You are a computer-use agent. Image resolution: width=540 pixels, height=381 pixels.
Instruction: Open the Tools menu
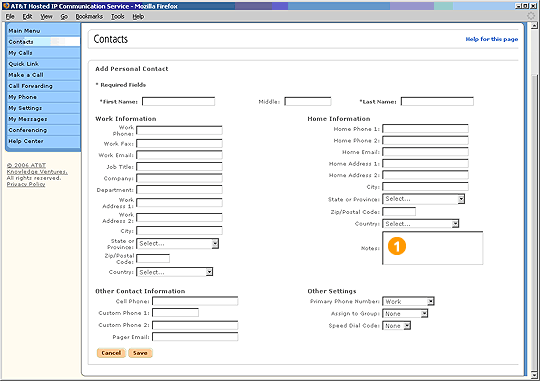click(x=117, y=17)
